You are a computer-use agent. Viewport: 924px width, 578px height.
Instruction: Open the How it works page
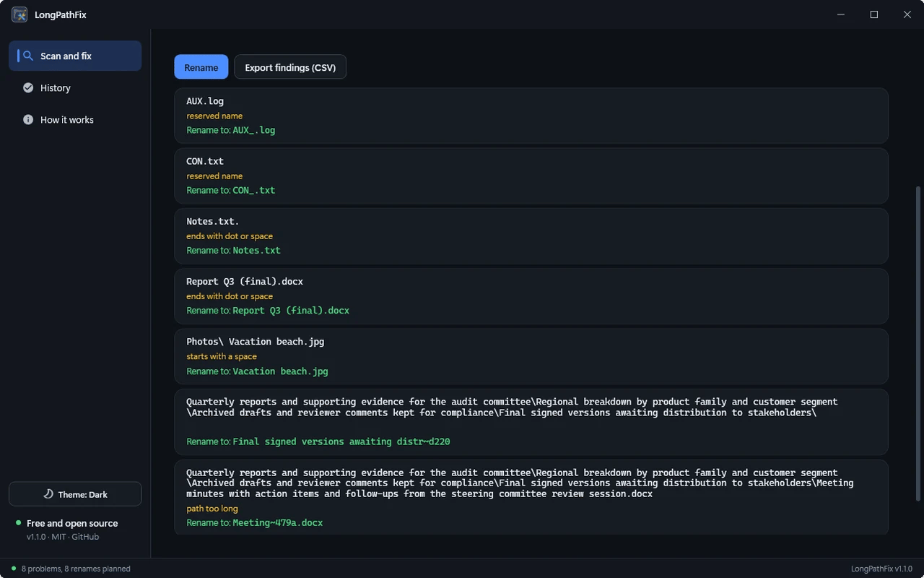75,119
